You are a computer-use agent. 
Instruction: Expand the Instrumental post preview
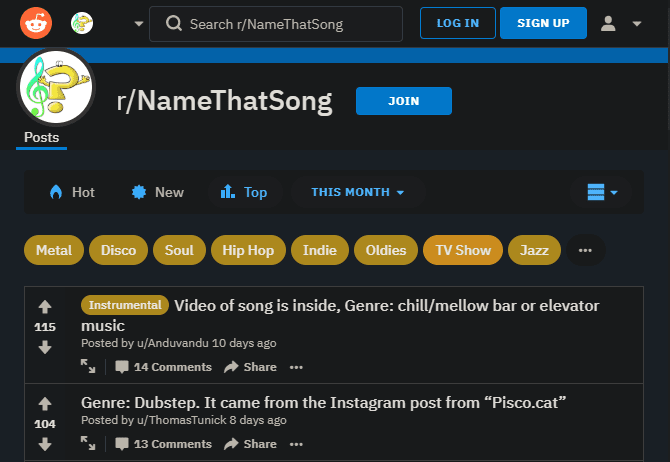coord(89,367)
